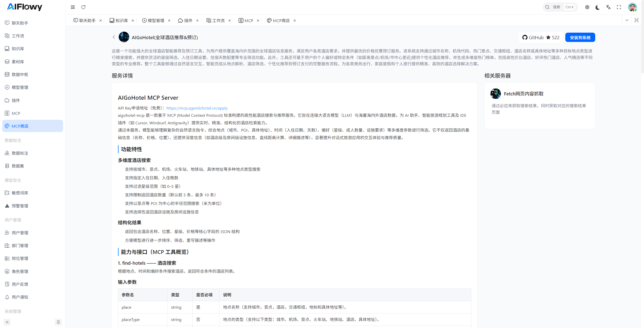This screenshot has height=328, width=644.
Task: Click the 搜索 search field
Action: [x=556, y=7]
